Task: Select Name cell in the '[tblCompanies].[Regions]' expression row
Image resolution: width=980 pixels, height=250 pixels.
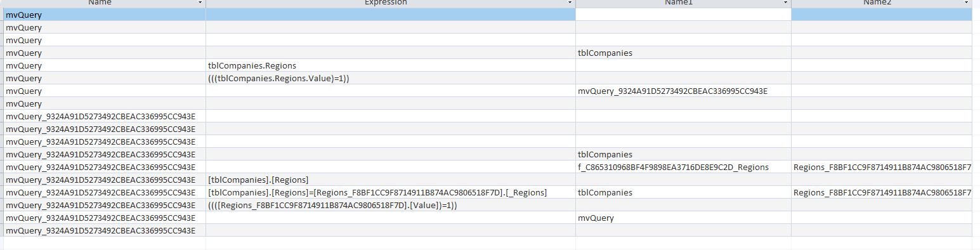Action: point(105,180)
